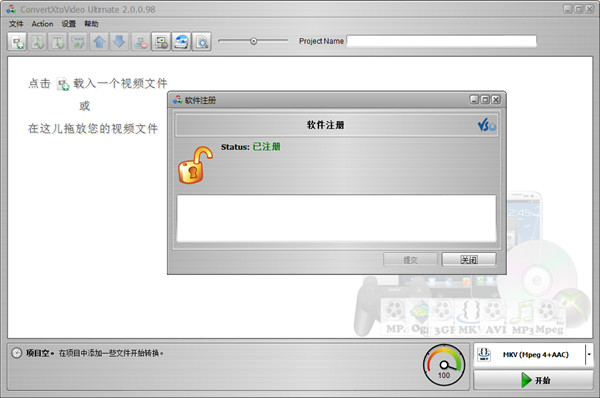The width and height of the screenshot is (600, 398).
Task: Click the green 已注册 status text
Action: click(266, 147)
